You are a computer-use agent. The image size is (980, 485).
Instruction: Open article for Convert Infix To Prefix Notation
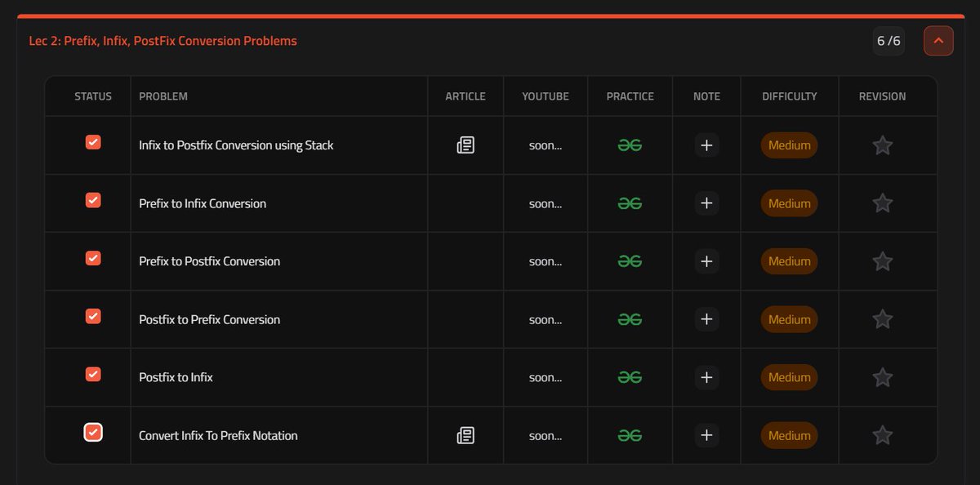click(465, 435)
